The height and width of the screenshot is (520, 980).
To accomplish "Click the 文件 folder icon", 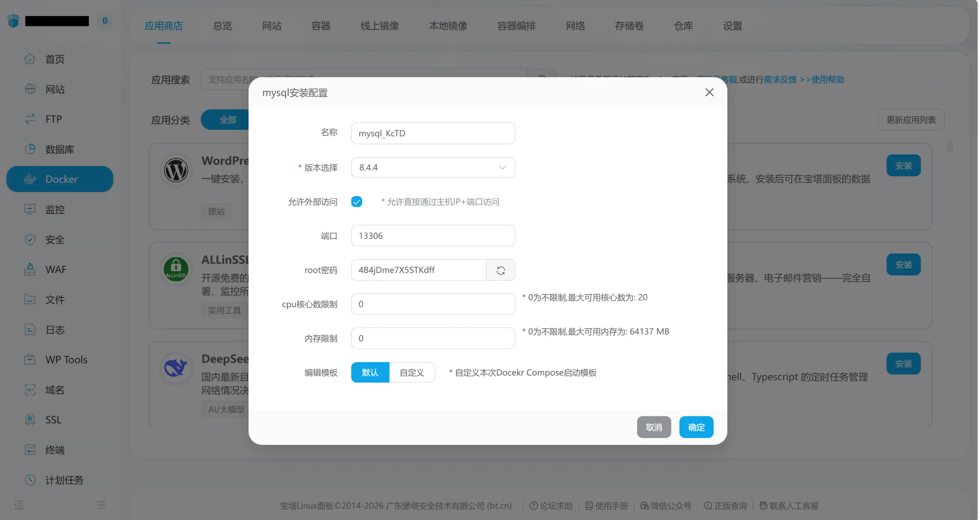I will (30, 300).
